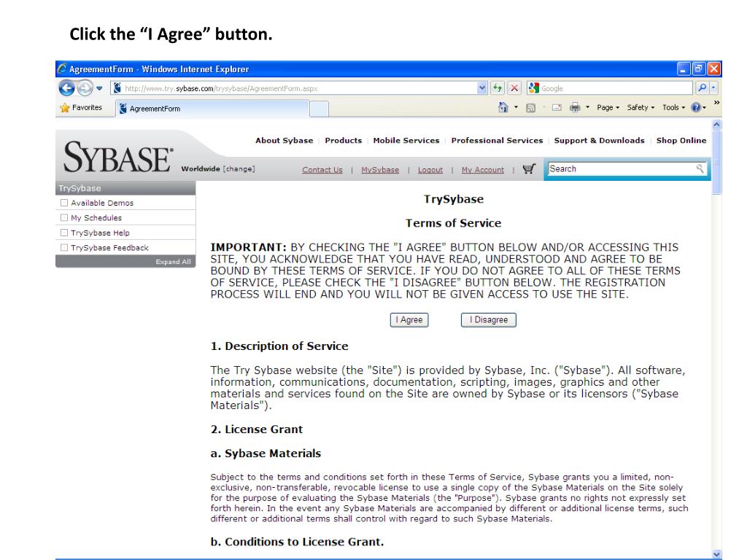
Task: Open the TrySybase Help sidebar item
Action: [100, 233]
